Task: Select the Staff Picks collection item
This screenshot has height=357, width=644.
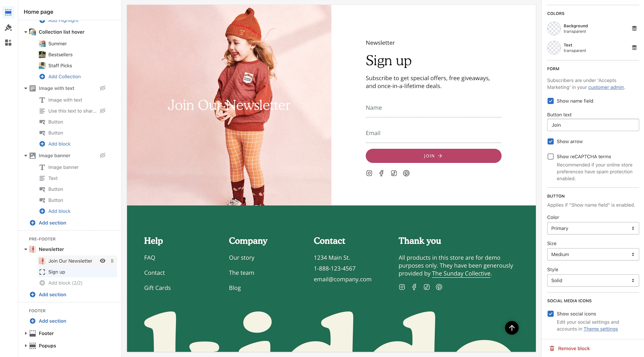Action: coord(60,66)
